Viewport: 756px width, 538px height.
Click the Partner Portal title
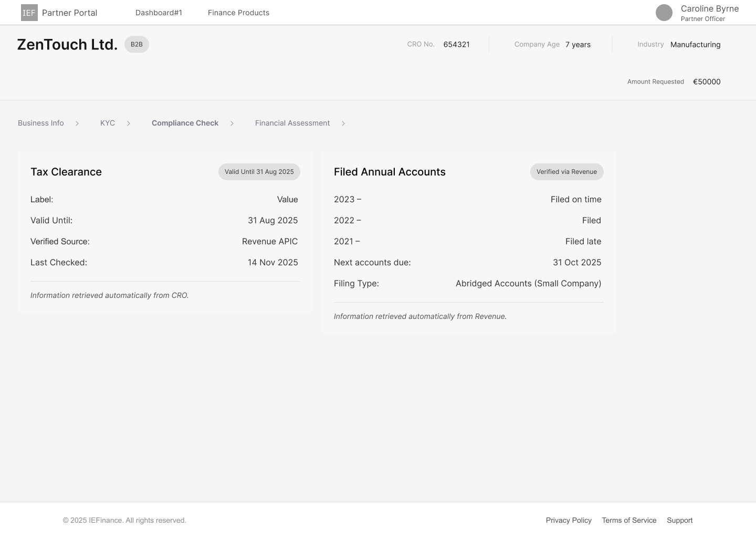point(69,13)
